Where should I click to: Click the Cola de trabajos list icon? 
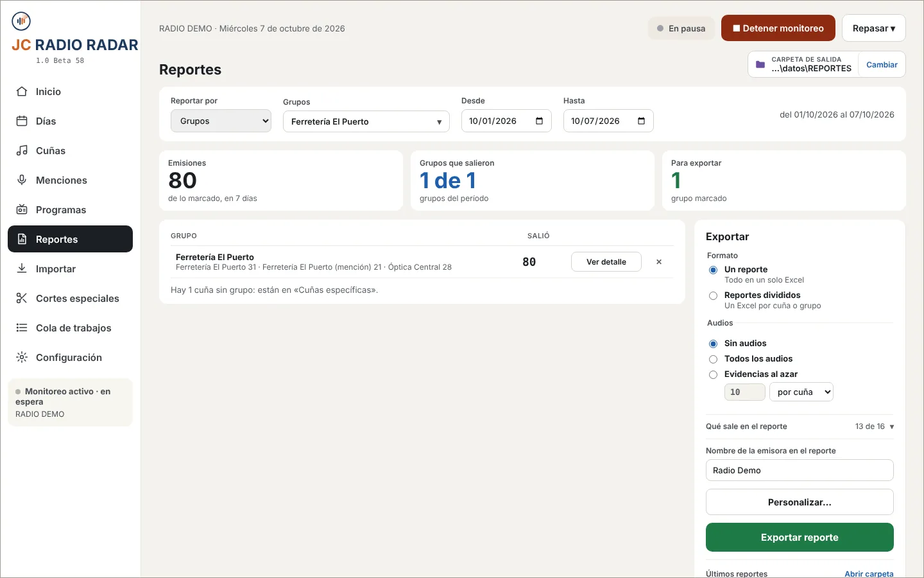click(22, 328)
